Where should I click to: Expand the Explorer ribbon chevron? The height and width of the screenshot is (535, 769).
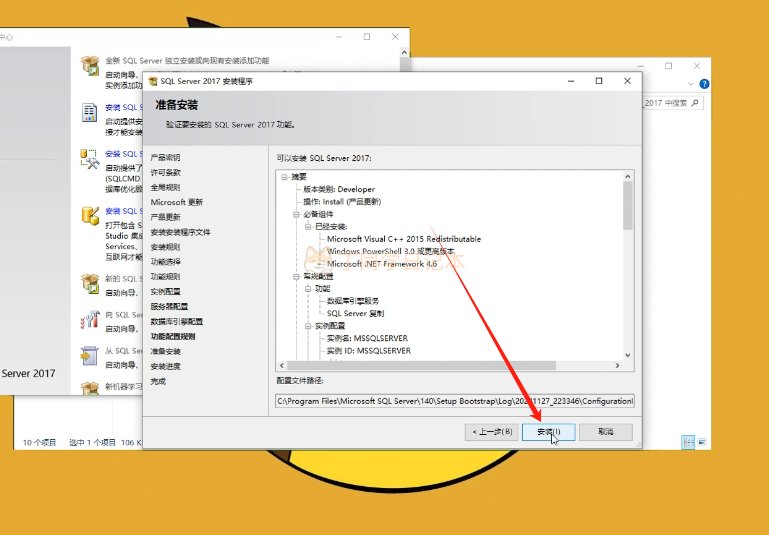click(691, 84)
